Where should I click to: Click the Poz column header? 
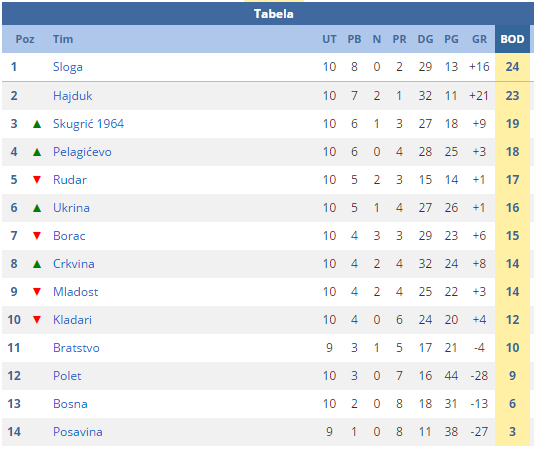25,39
